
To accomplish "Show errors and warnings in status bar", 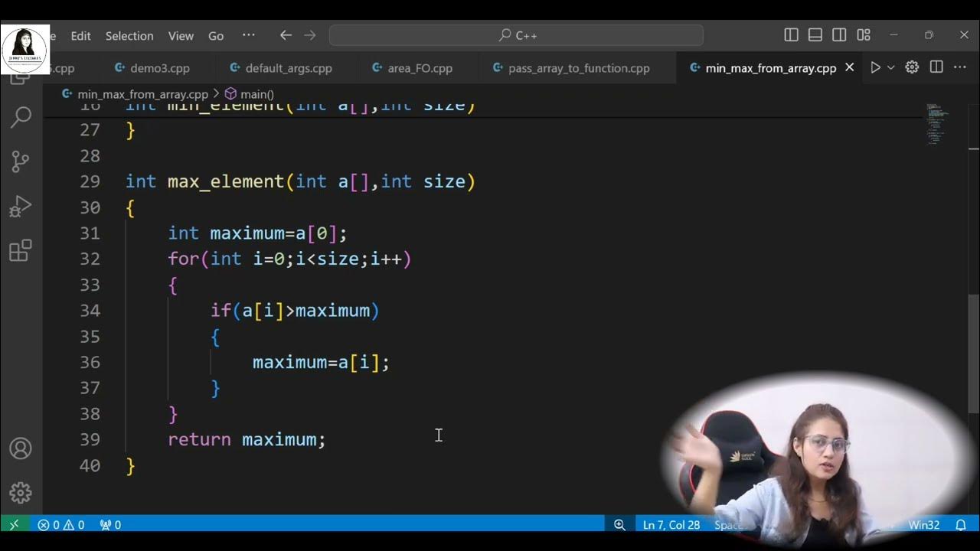I will tap(61, 524).
